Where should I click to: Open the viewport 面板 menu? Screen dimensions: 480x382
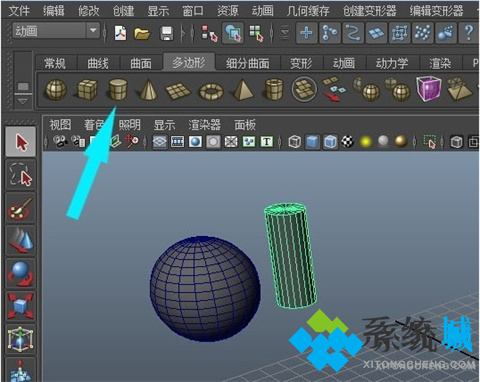(245, 125)
